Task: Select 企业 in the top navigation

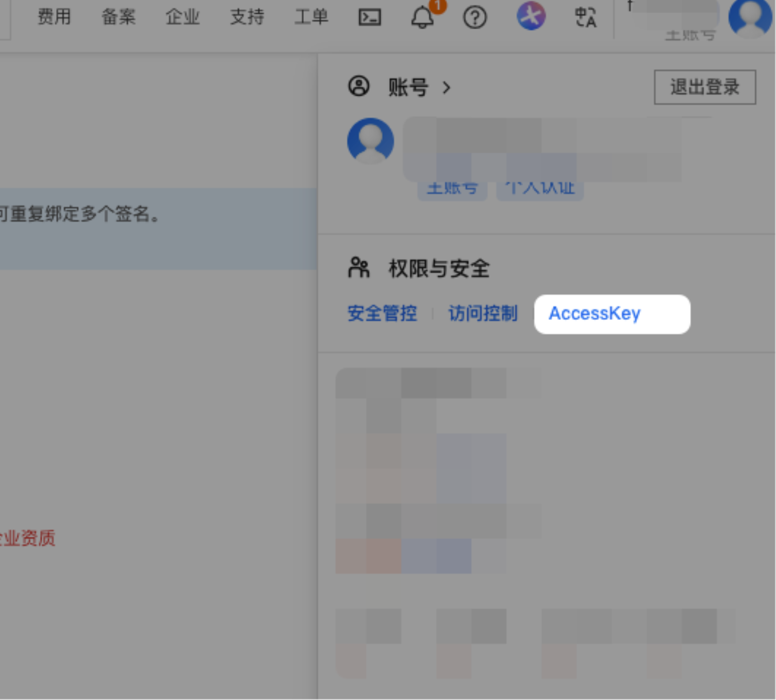Action: (183, 17)
